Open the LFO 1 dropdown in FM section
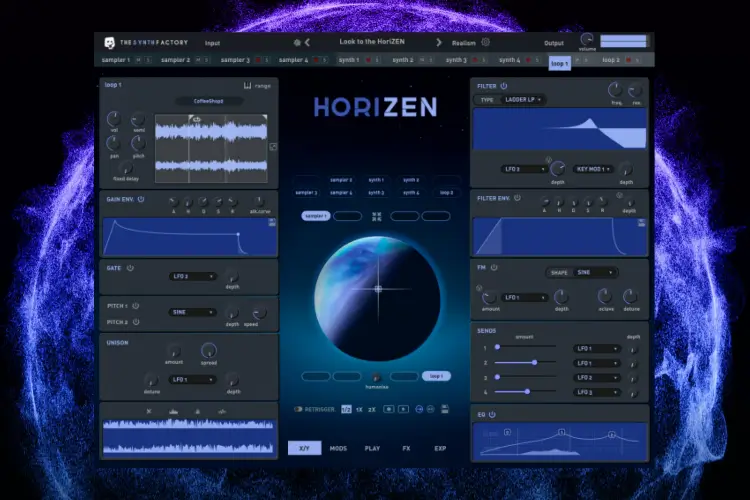Viewport: 750px width, 500px height. click(524, 298)
